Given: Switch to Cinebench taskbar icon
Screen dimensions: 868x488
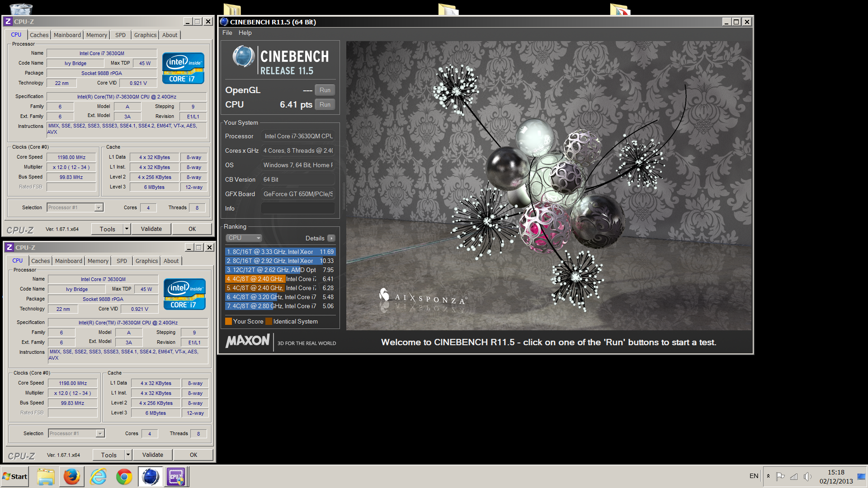Looking at the screenshot, I should point(150,477).
